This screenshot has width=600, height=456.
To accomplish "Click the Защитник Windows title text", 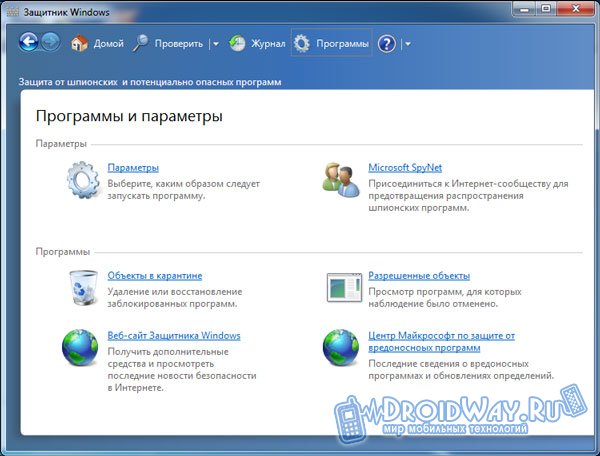I will tap(67, 12).
